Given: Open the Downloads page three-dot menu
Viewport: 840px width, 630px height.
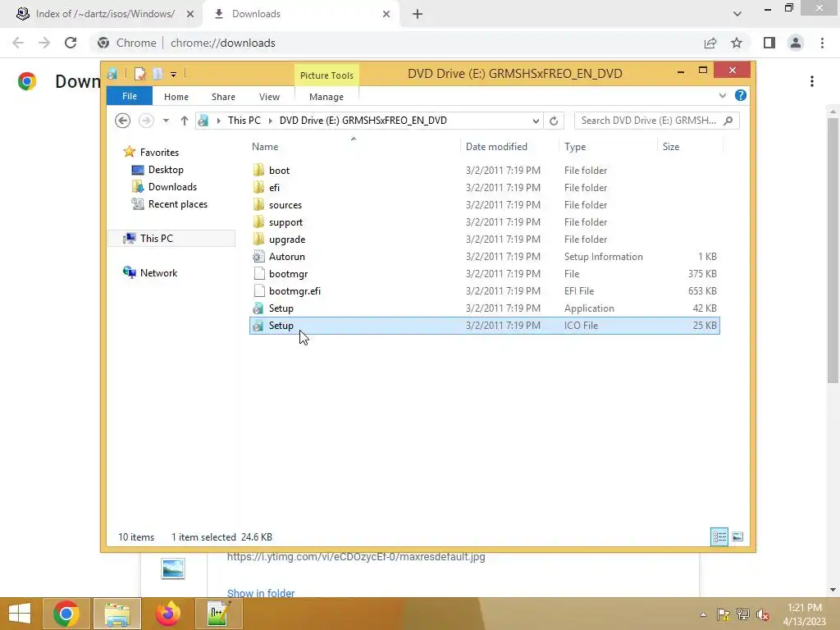Looking at the screenshot, I should [812, 81].
